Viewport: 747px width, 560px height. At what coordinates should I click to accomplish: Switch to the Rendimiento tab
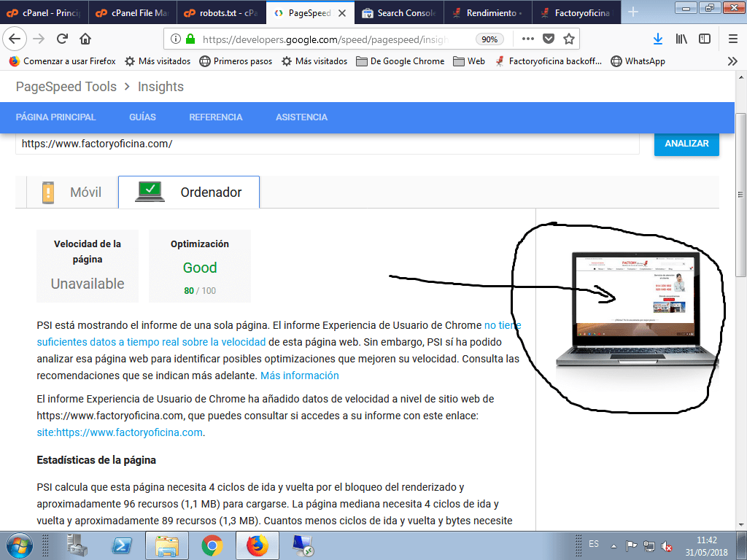tap(488, 13)
